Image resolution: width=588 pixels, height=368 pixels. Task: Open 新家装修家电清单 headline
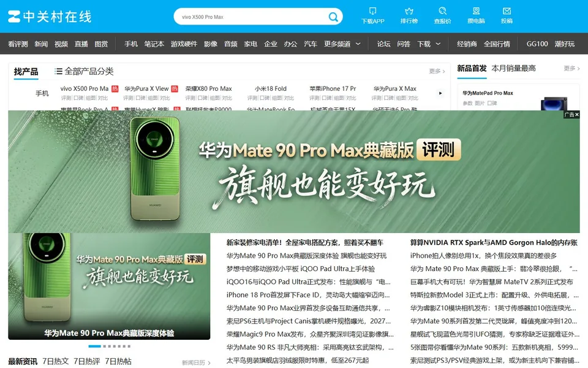[x=305, y=243]
